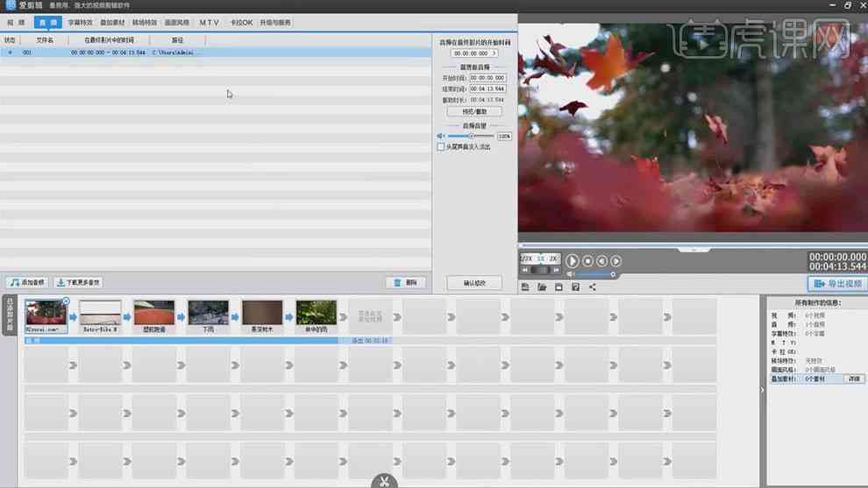Edit the audio clip end time field
Viewport: 868px width, 488px height.
tap(487, 88)
